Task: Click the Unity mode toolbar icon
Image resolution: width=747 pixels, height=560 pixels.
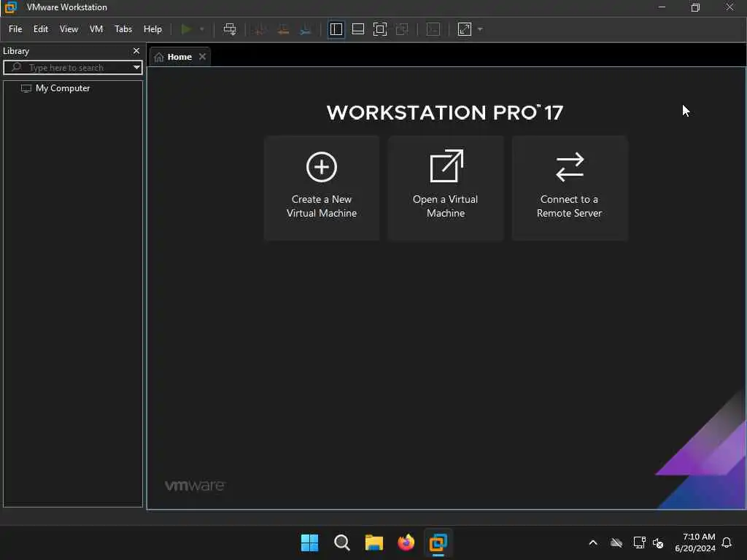Action: [x=402, y=29]
